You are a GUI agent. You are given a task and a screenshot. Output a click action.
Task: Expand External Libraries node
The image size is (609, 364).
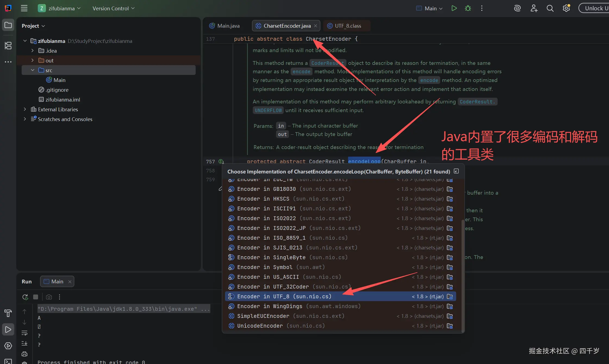click(x=25, y=109)
